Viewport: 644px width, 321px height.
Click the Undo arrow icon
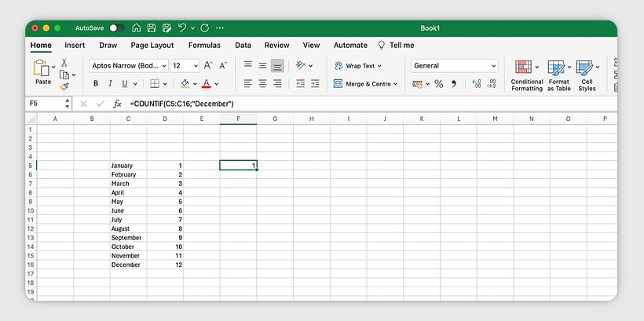click(x=182, y=28)
